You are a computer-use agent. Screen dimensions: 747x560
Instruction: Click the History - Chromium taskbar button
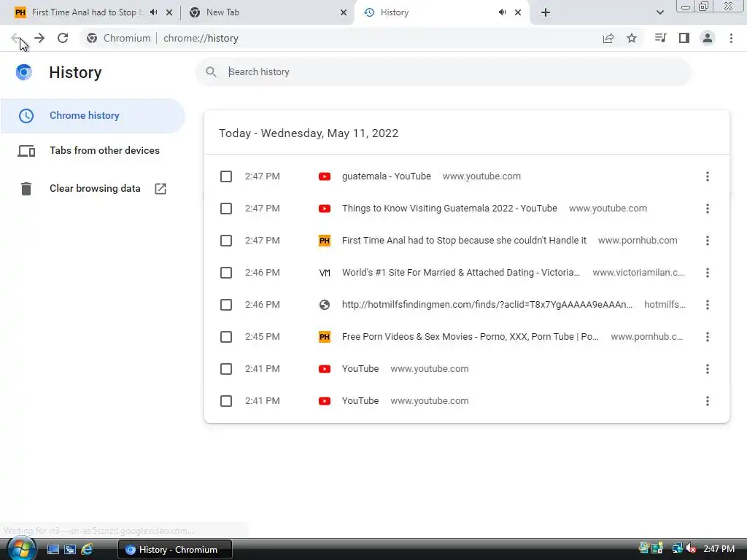pyautogui.click(x=175, y=550)
